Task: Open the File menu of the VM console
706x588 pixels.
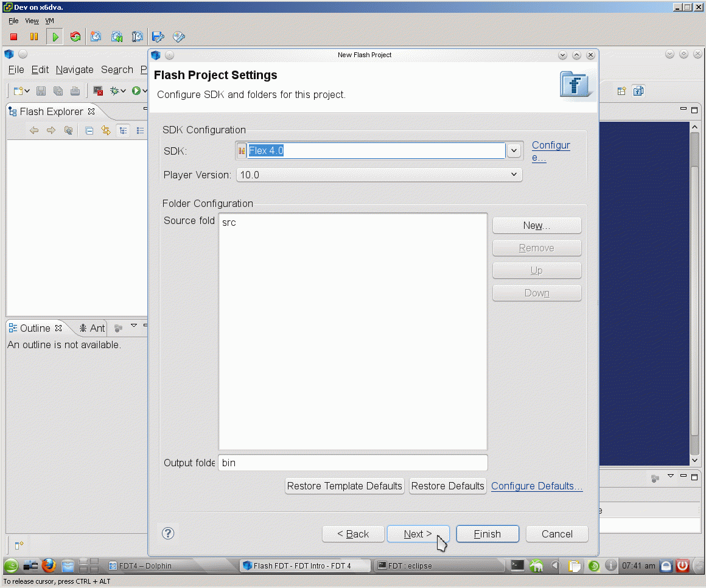Action: [13, 21]
